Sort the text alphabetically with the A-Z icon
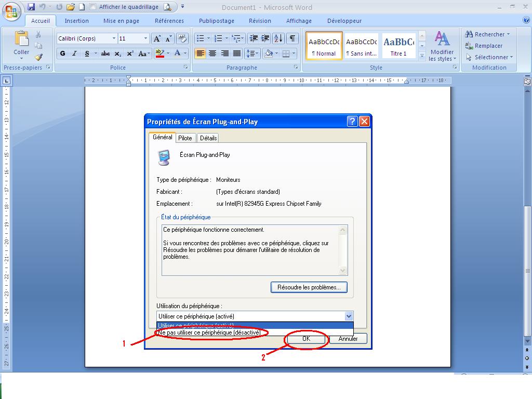Viewport: 532px width, 399px height. (x=278, y=38)
